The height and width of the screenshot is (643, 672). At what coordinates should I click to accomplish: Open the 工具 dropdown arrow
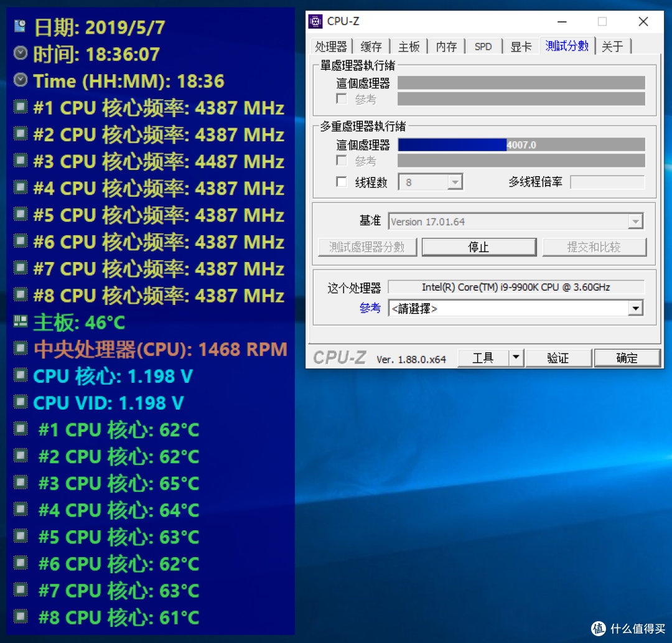[516, 357]
